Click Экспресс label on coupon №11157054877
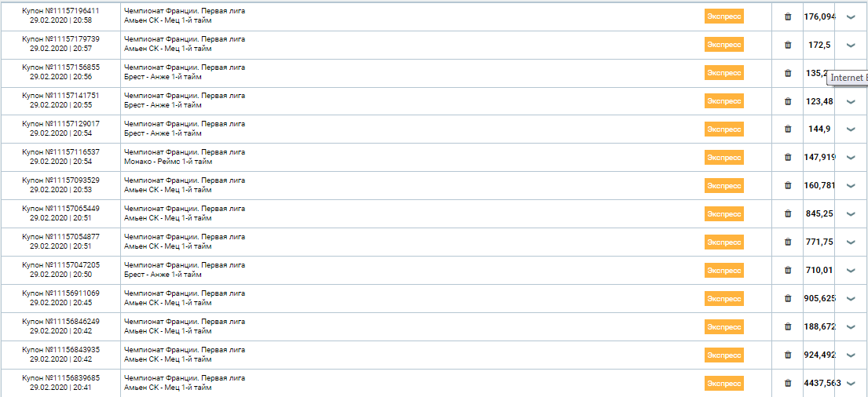Screen dimensions: 868x397 [x=723, y=242]
